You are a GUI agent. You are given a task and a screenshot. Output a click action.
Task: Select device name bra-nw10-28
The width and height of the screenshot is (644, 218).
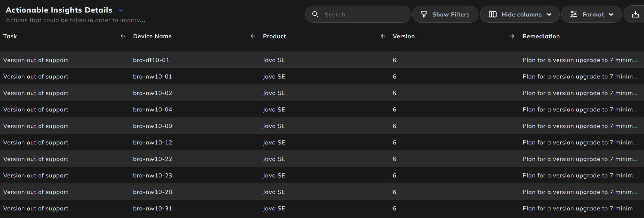[152, 192]
